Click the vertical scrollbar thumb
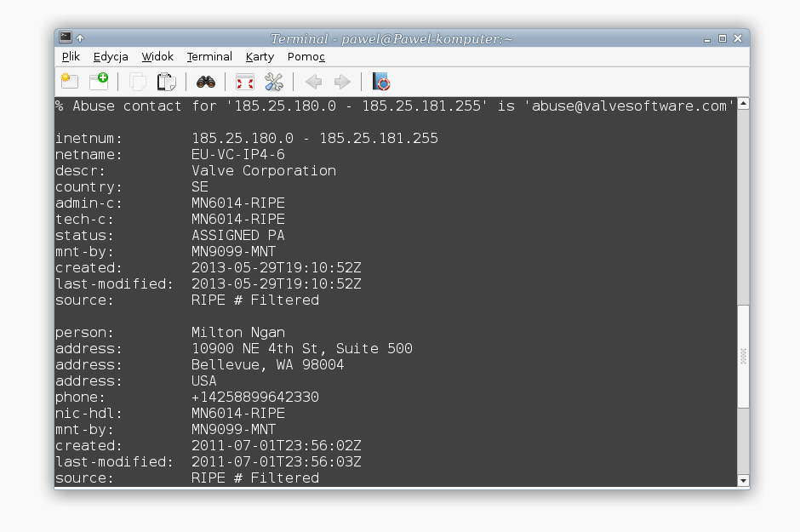The width and height of the screenshot is (800, 532). [743, 356]
